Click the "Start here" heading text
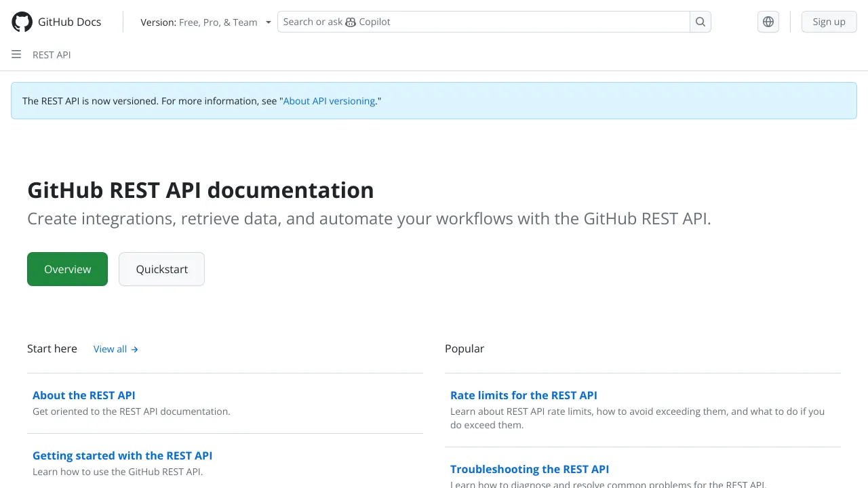This screenshot has height=488, width=868. tap(52, 348)
